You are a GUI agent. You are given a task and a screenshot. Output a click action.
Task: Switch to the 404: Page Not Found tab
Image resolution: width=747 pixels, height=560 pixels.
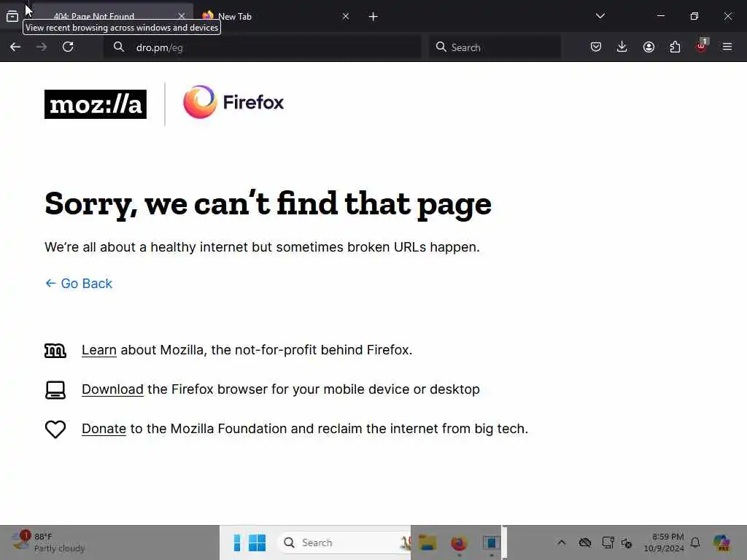click(x=112, y=16)
